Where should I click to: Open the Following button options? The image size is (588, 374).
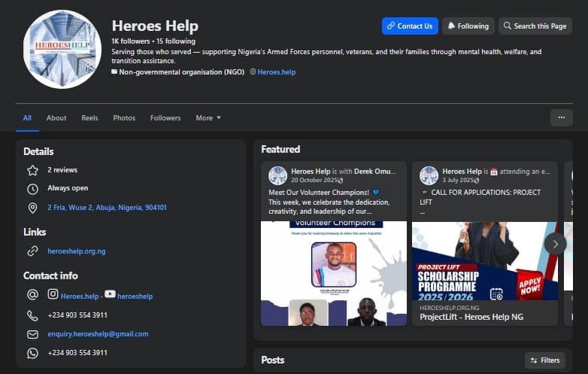click(468, 26)
